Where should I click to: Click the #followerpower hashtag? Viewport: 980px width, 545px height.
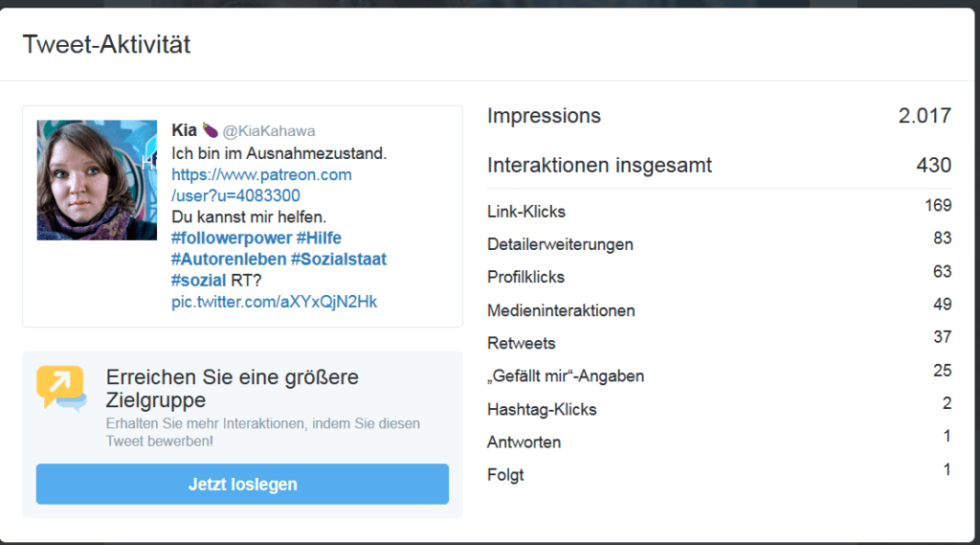(x=230, y=238)
